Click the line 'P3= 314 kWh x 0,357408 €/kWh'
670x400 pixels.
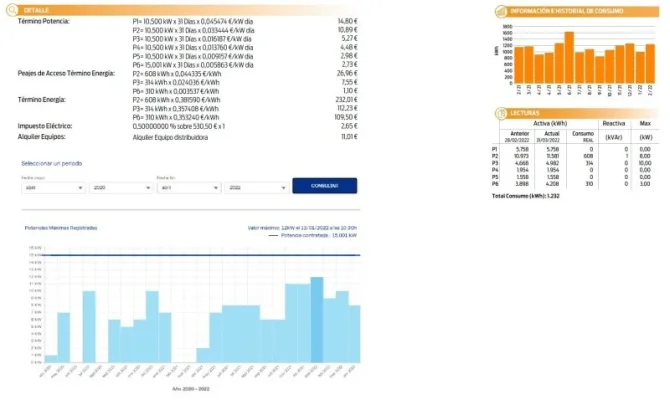click(176, 109)
